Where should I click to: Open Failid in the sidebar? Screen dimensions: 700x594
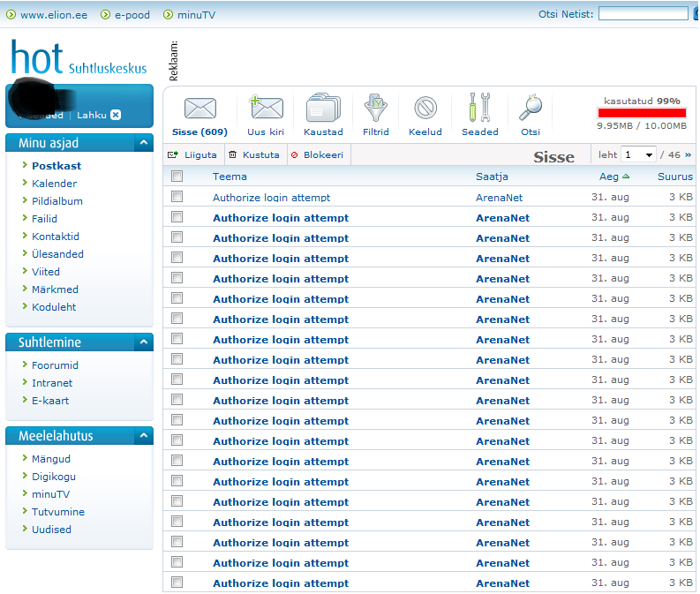[44, 219]
